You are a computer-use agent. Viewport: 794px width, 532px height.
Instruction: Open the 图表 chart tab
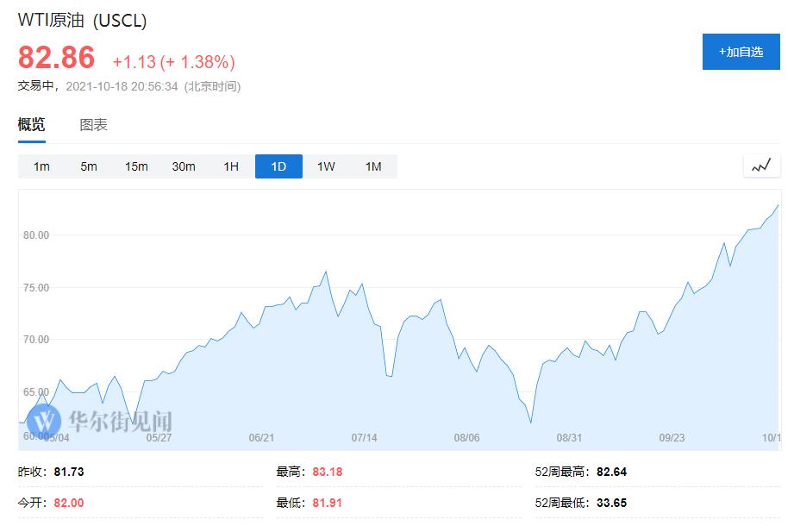93,125
